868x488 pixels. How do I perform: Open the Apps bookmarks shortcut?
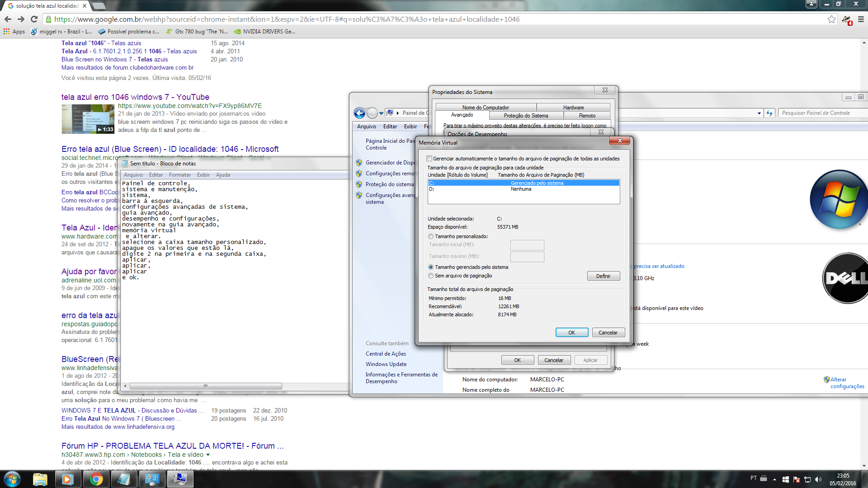coord(14,32)
